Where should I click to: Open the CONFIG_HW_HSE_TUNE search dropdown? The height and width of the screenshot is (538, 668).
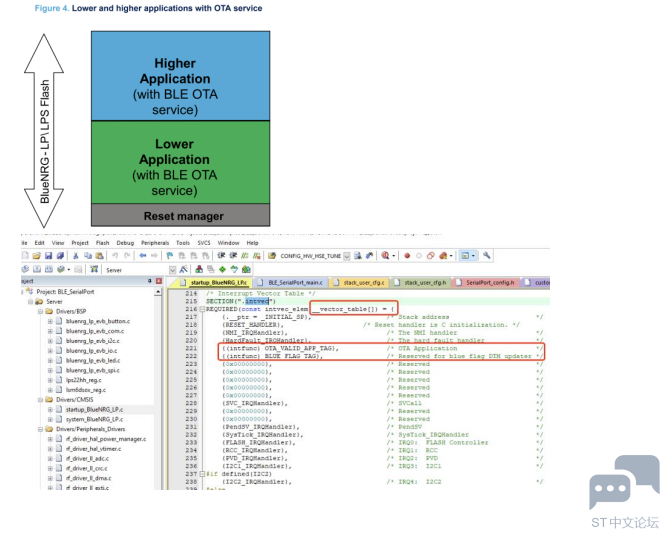click(x=347, y=256)
